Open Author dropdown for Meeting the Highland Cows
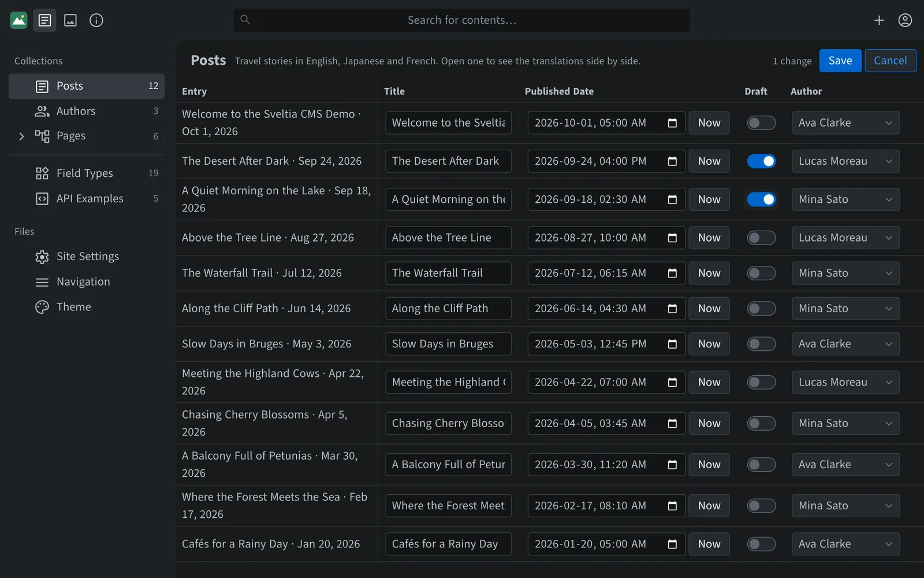 [x=845, y=382]
